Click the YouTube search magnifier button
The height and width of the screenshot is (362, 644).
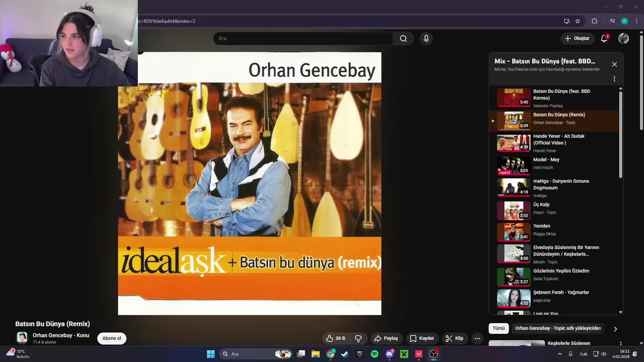(403, 38)
